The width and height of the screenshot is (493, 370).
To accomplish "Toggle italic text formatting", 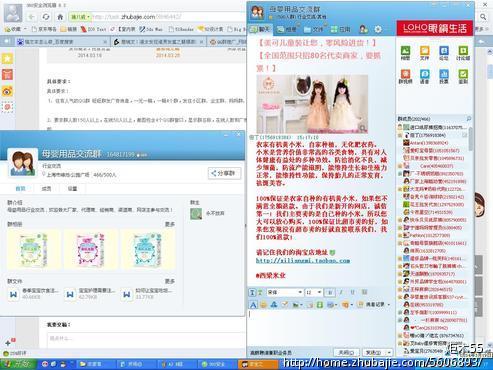I will [x=341, y=293].
